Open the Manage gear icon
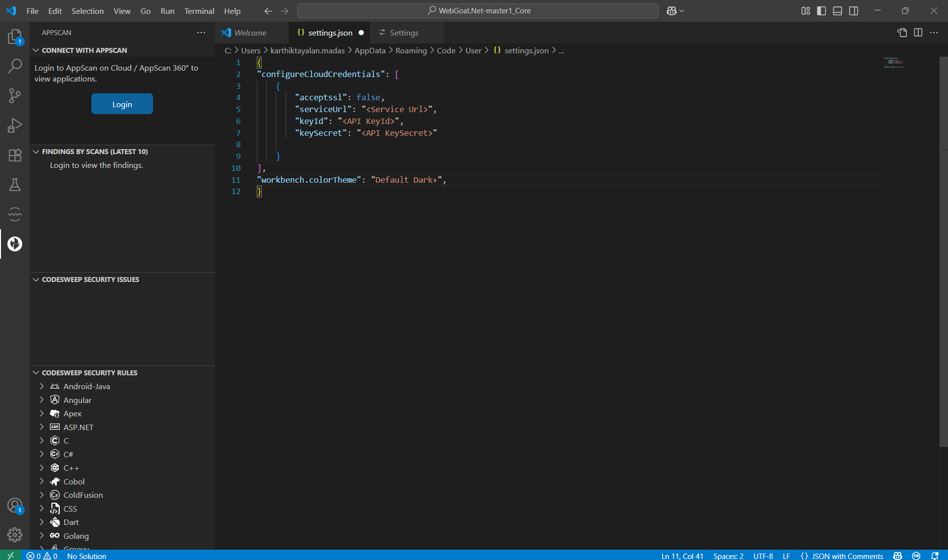 (x=15, y=534)
